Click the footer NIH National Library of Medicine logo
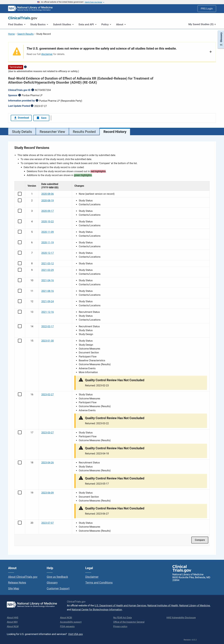This screenshot has height=644, width=224. tap(32, 605)
